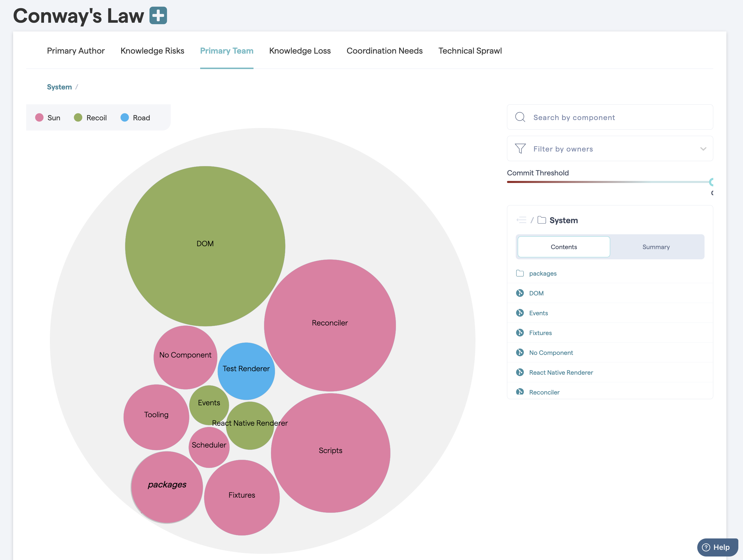The height and width of the screenshot is (560, 743).
Task: Switch to the Summary panel view
Action: click(656, 247)
